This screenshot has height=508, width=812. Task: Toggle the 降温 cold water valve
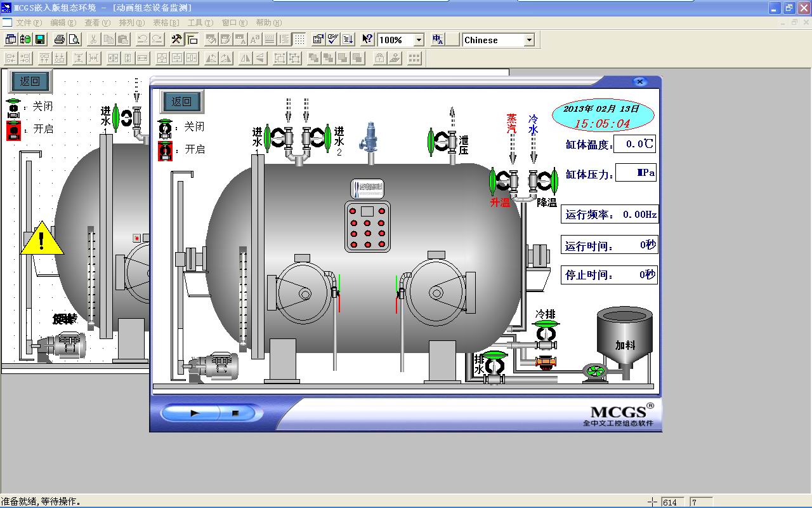[x=544, y=182]
